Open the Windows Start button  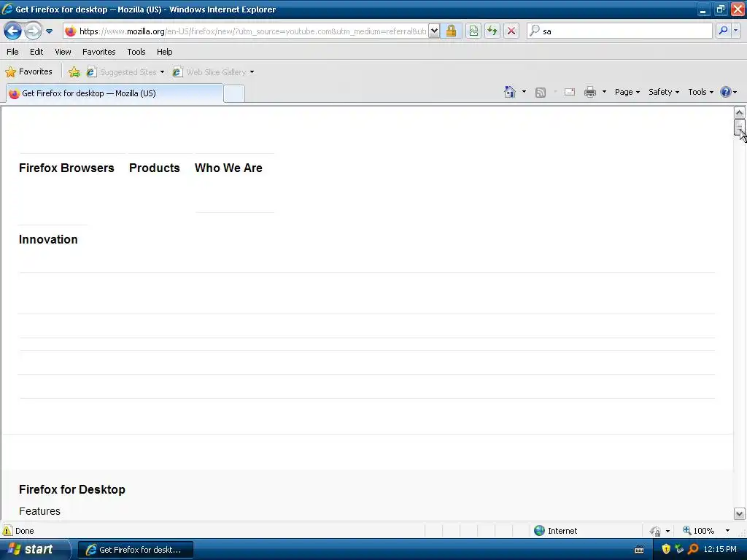[x=35, y=550]
